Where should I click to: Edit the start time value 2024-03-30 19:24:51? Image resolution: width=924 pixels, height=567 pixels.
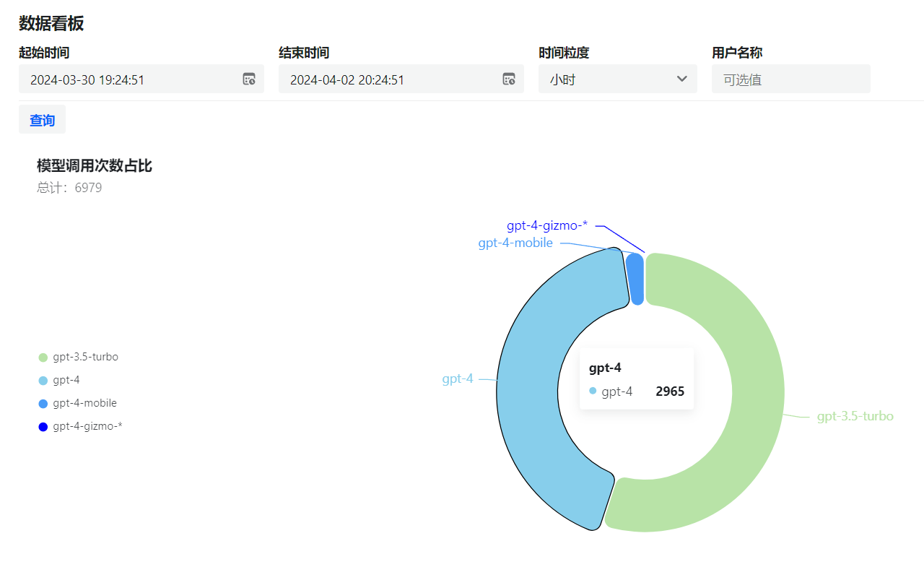87,80
